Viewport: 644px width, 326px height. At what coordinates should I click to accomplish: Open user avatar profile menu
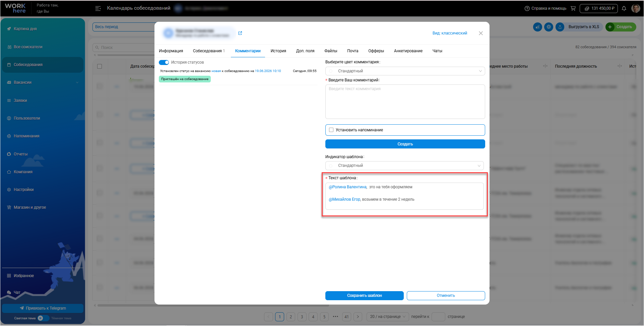[635, 8]
